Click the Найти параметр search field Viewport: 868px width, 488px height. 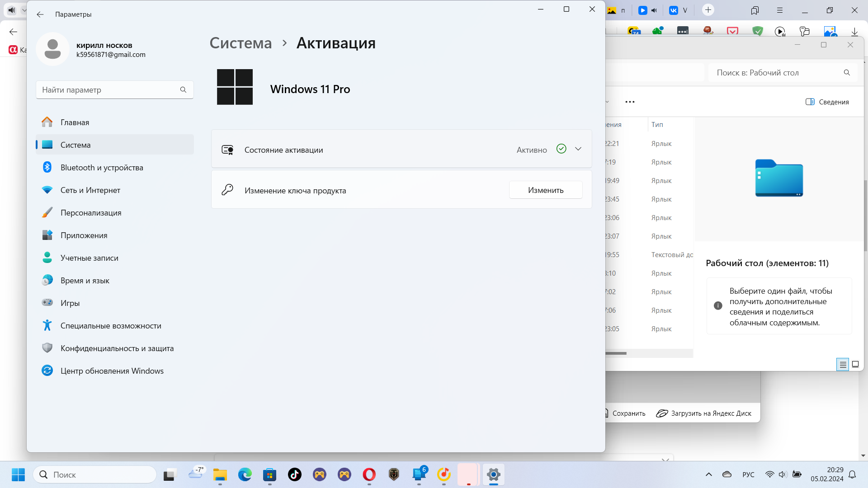pyautogui.click(x=108, y=90)
